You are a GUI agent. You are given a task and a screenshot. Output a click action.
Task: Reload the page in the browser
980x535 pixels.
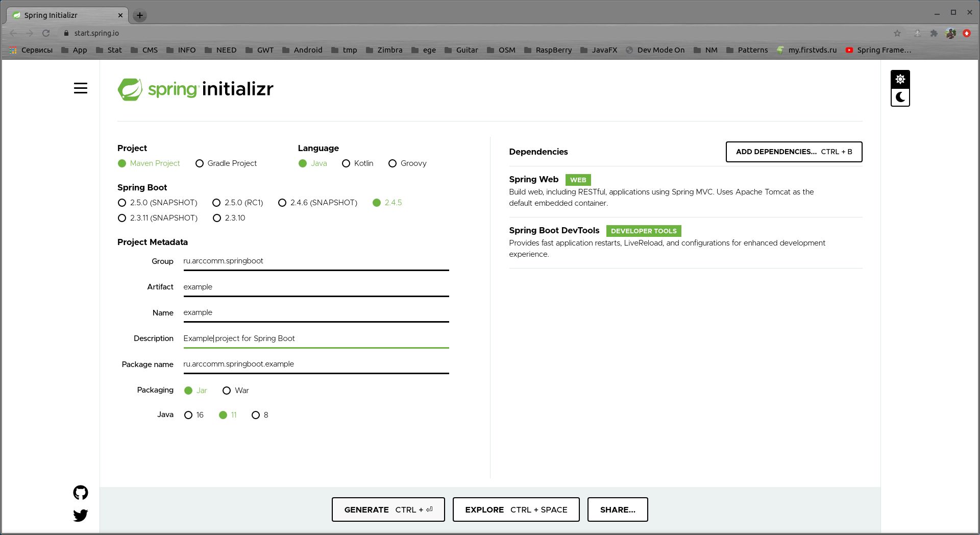click(x=46, y=33)
